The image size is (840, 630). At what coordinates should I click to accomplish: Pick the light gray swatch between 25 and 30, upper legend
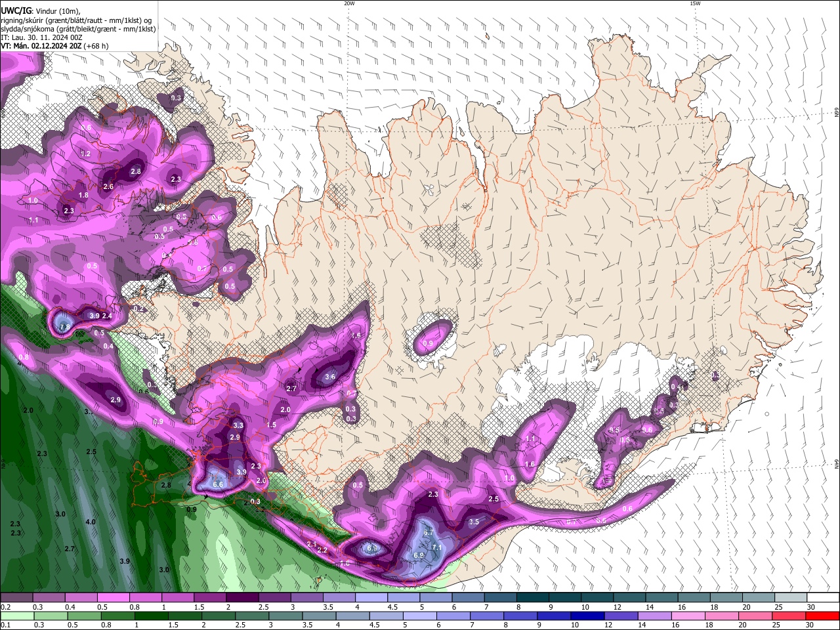[791, 598]
